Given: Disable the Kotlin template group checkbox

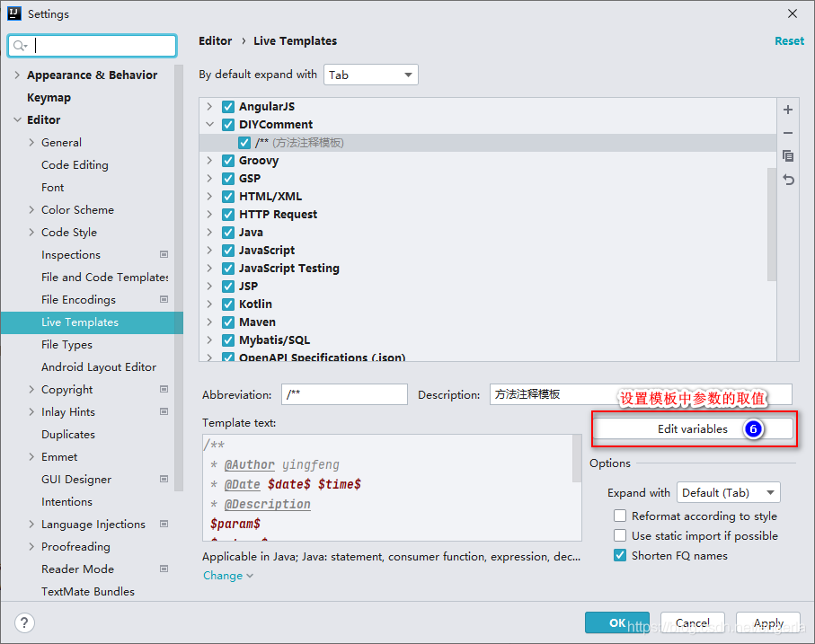Looking at the screenshot, I should point(227,304).
